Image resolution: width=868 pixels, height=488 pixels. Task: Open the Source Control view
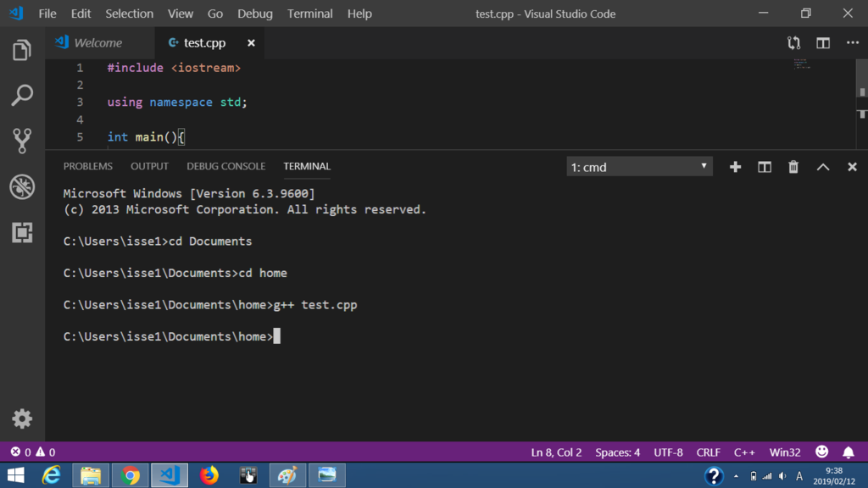22,141
